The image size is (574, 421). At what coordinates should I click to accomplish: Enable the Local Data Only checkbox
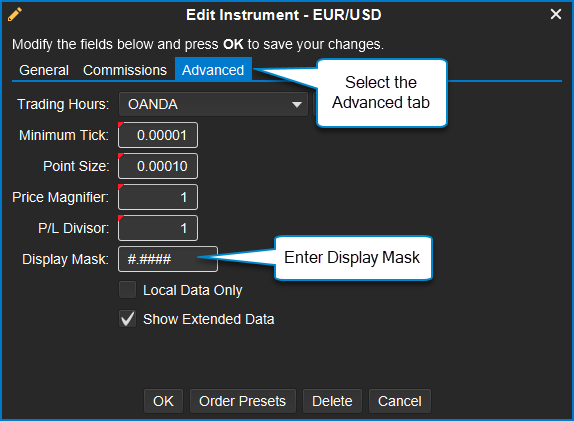tap(128, 290)
